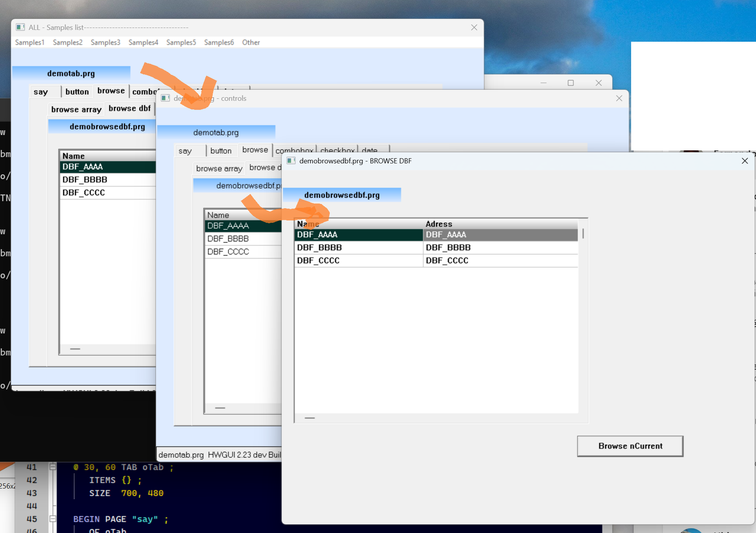Click horizontal scroll marker below BROWSE DBF grid

(310, 418)
